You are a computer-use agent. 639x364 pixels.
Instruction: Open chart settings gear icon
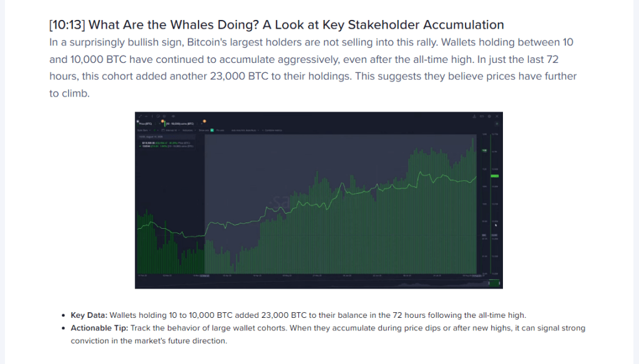pyautogui.click(x=489, y=116)
